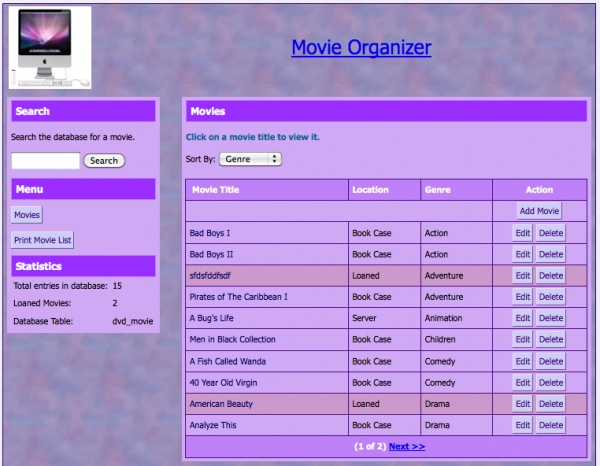Delete the Analyze This entry

[x=551, y=425]
